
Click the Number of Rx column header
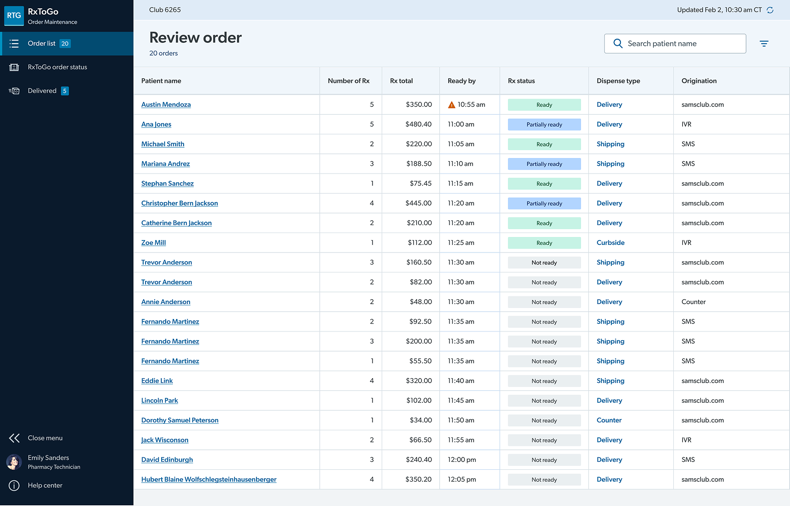[x=349, y=81]
